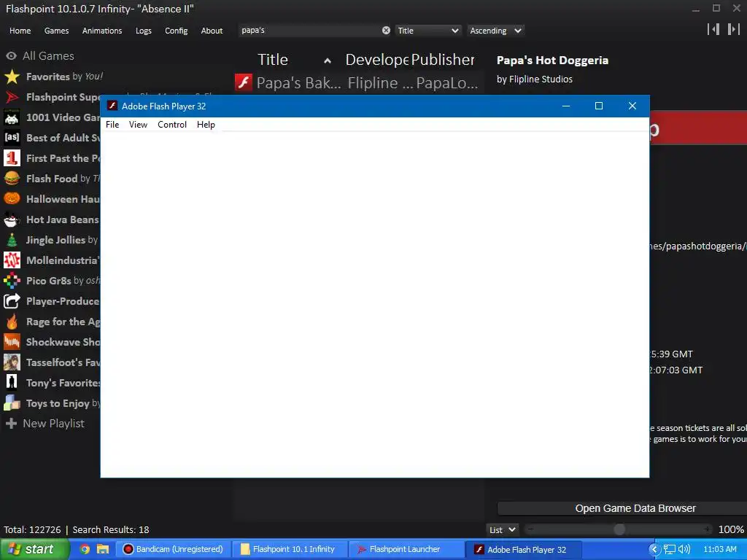747x560 pixels.
Task: Click New Playlist text in sidebar
Action: tap(53, 424)
